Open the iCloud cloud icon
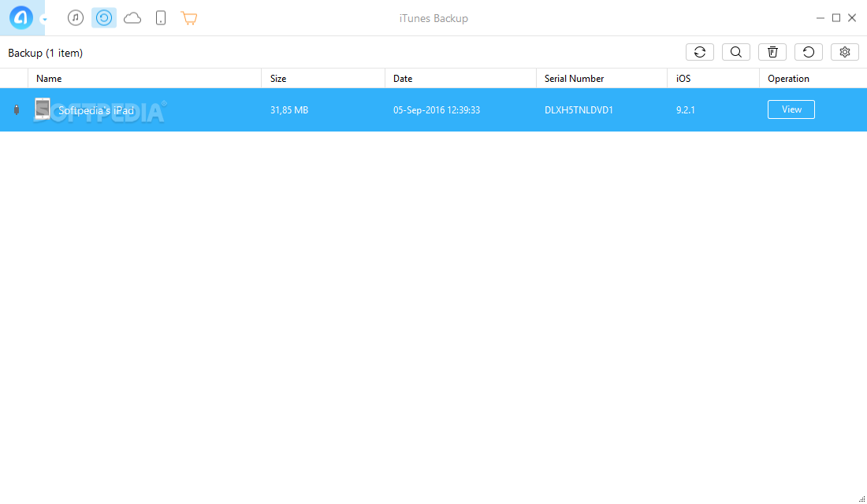867x504 pixels. tap(132, 18)
